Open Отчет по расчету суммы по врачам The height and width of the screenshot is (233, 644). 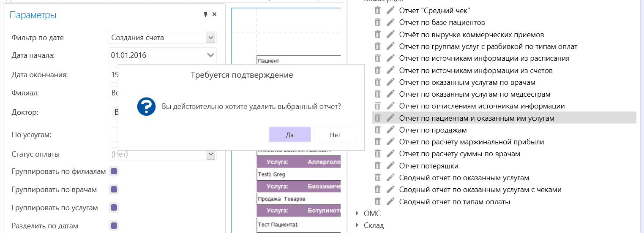pyautogui.click(x=459, y=154)
